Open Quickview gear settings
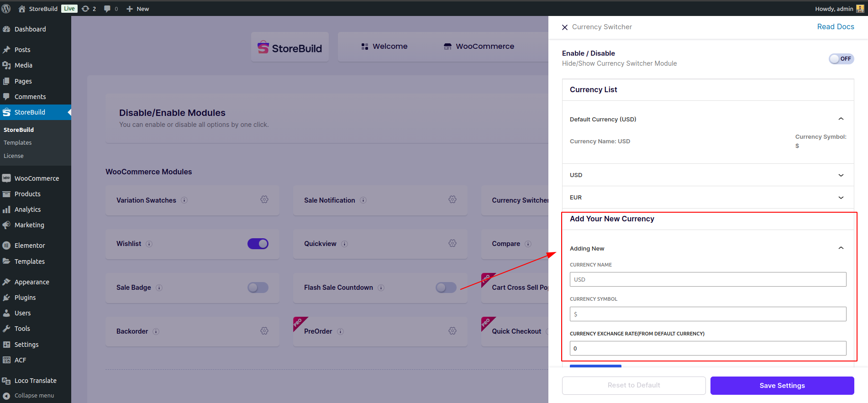 point(452,243)
